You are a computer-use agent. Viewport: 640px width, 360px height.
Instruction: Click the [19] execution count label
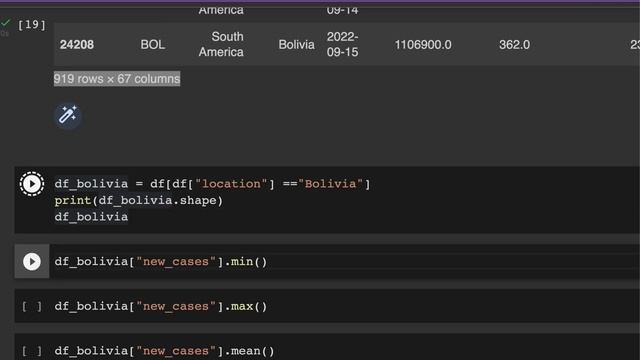[x=32, y=24]
